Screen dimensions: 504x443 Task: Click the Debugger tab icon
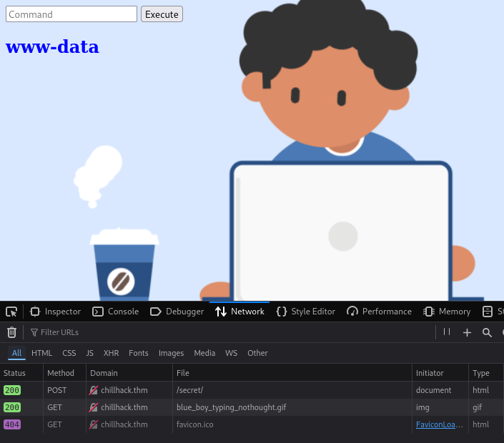click(156, 312)
